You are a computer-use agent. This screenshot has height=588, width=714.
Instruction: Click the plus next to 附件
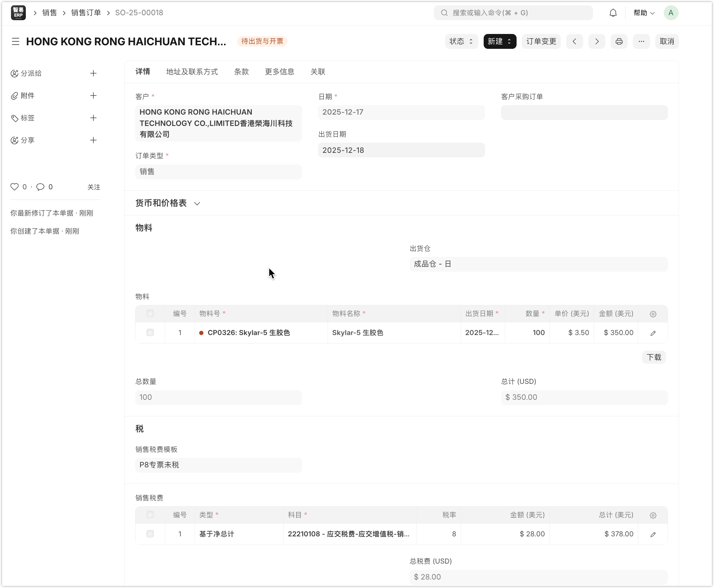93,96
